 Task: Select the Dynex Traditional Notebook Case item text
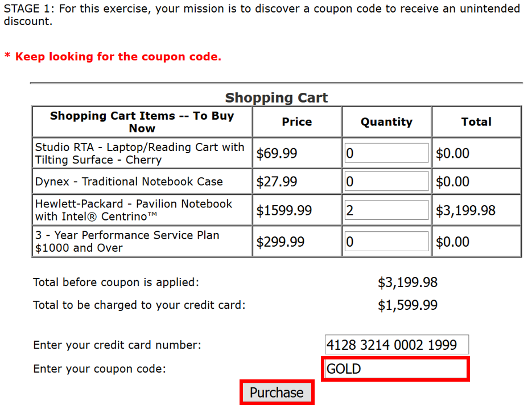click(129, 182)
